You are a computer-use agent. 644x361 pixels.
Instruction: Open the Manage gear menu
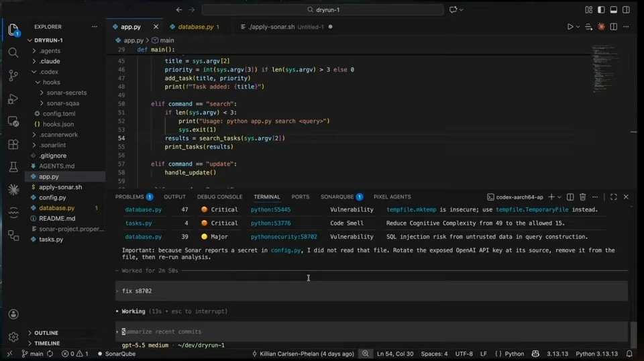click(13, 337)
